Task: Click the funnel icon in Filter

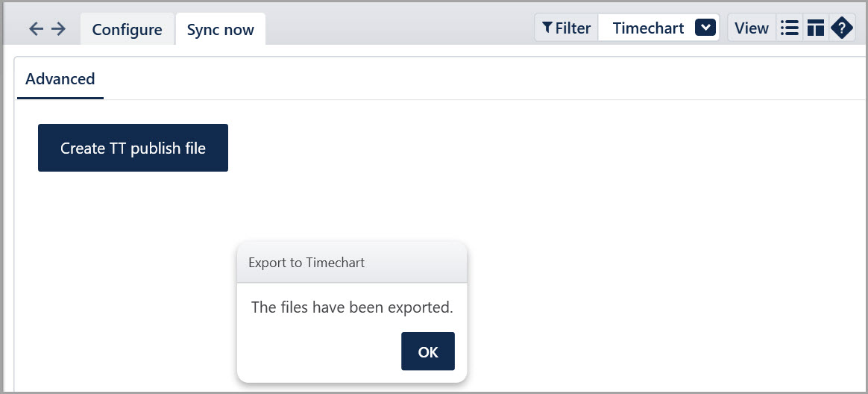Action: click(547, 28)
